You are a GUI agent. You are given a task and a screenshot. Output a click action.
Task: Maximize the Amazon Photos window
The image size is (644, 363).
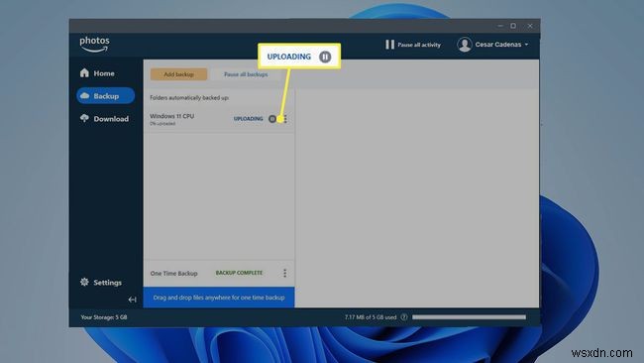click(x=513, y=26)
